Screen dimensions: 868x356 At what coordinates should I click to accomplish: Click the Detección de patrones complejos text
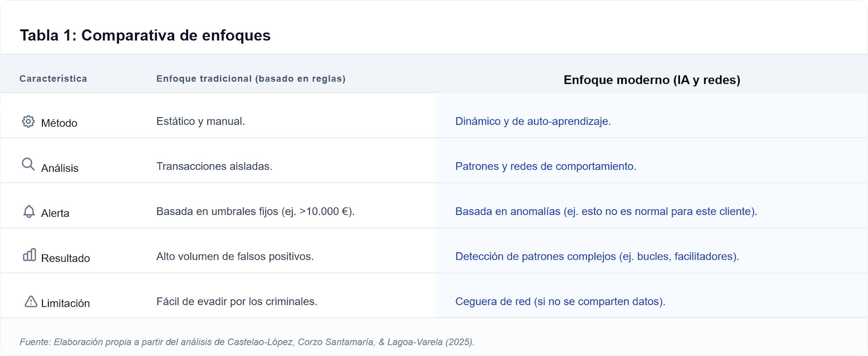click(x=597, y=256)
